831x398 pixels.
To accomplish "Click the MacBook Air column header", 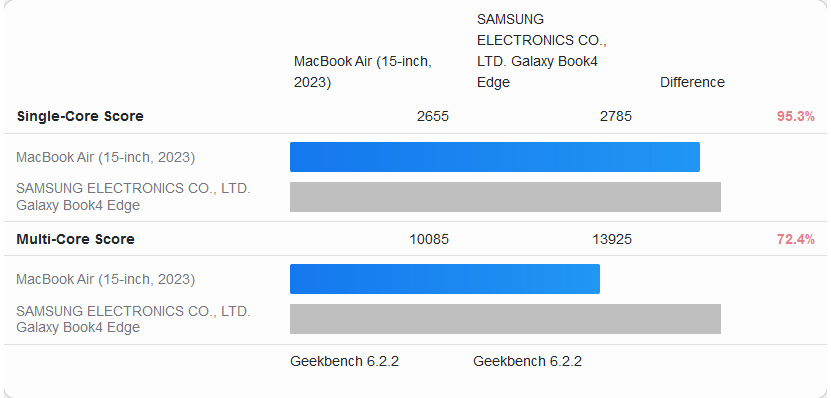I will tap(363, 72).
